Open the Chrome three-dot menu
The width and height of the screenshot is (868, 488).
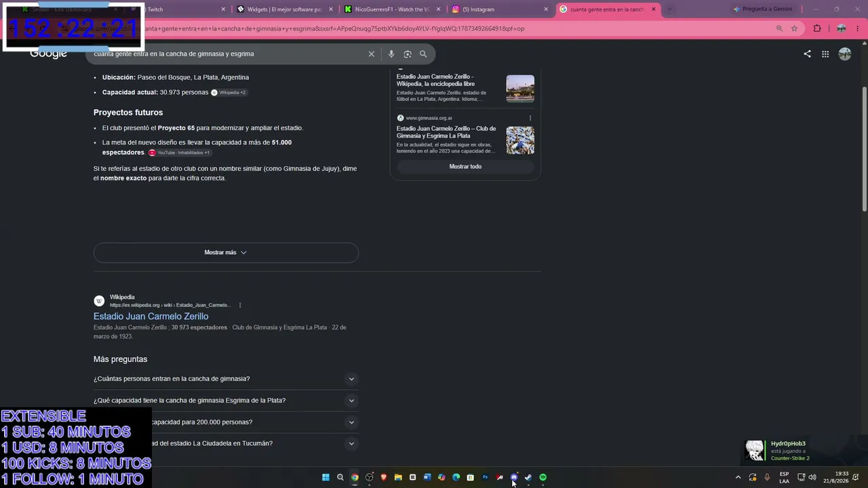pos(858,28)
